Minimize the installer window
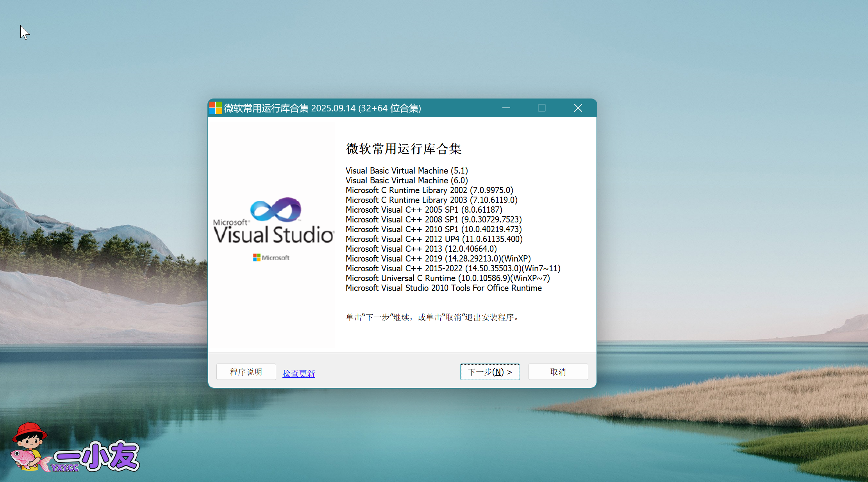The image size is (868, 482). click(x=506, y=108)
